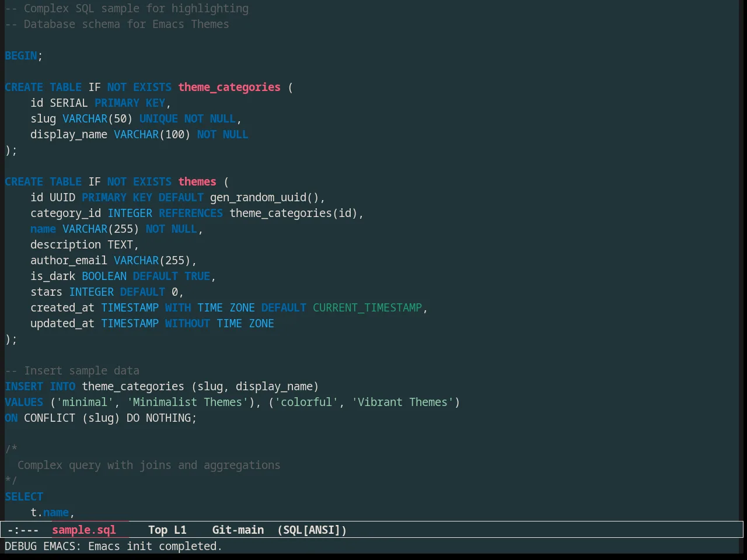This screenshot has height=560, width=747.
Task: Click the is_dark column name
Action: point(53,276)
